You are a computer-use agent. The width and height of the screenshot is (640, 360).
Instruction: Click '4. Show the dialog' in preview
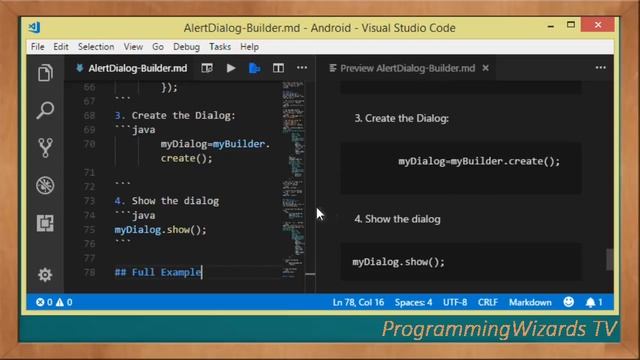pyautogui.click(x=397, y=219)
